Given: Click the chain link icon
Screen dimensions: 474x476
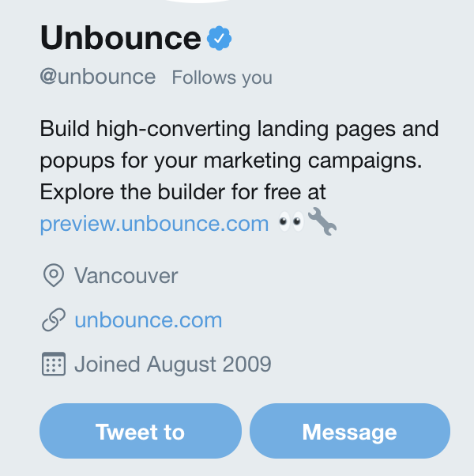Looking at the screenshot, I should [x=53, y=320].
